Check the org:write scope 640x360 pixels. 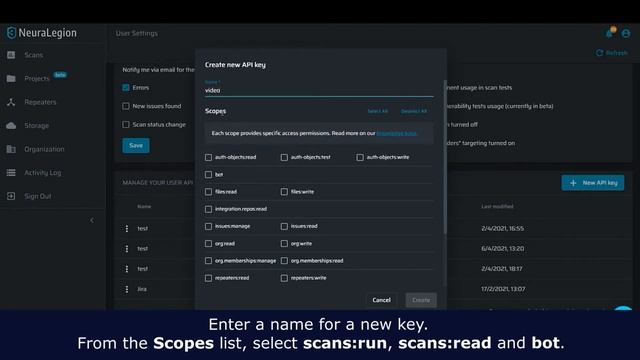click(x=284, y=244)
